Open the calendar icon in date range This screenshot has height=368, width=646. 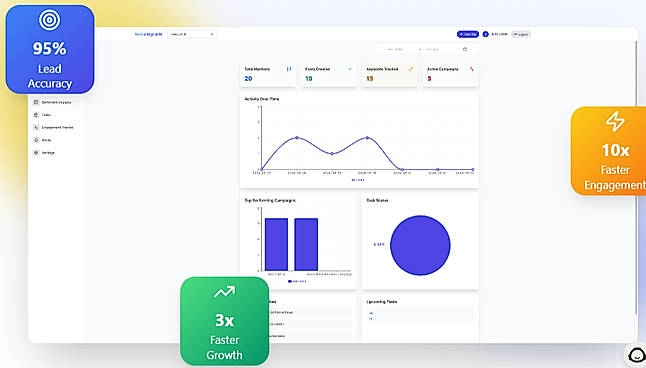tap(465, 49)
